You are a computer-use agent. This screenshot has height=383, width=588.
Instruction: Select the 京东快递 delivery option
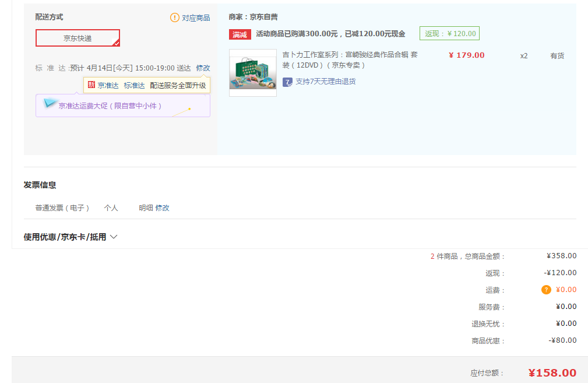point(78,38)
